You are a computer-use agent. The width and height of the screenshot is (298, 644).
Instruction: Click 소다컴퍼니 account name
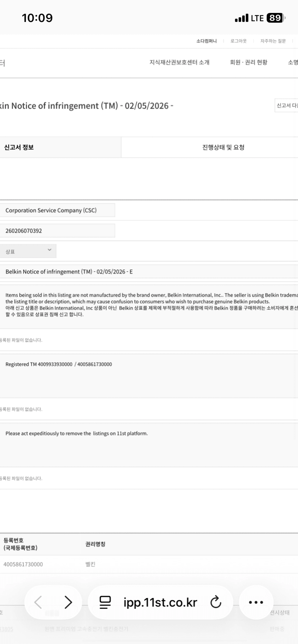(x=206, y=41)
